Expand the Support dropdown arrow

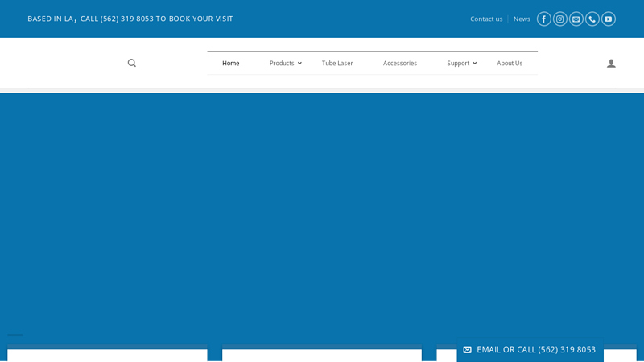tap(475, 64)
